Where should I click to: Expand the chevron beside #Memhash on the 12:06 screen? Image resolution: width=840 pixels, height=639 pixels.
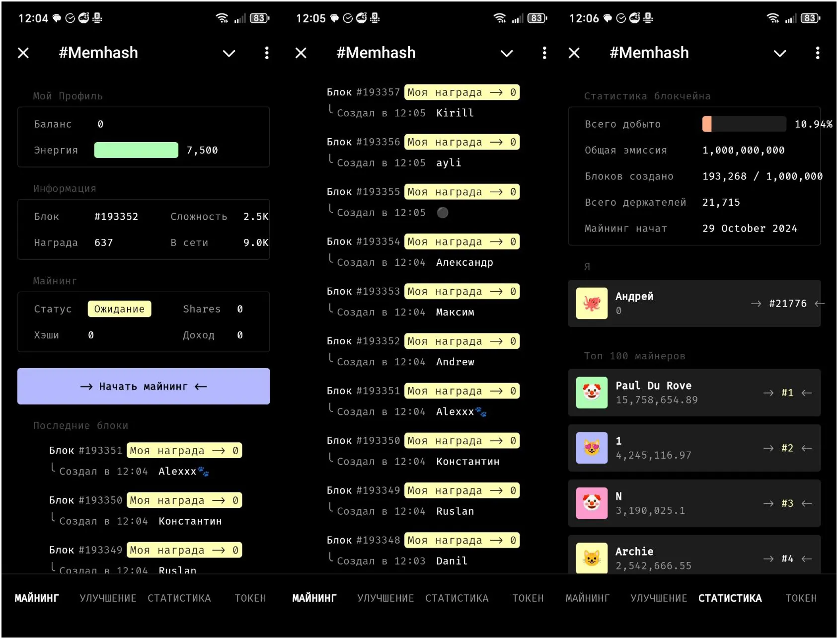click(x=779, y=53)
